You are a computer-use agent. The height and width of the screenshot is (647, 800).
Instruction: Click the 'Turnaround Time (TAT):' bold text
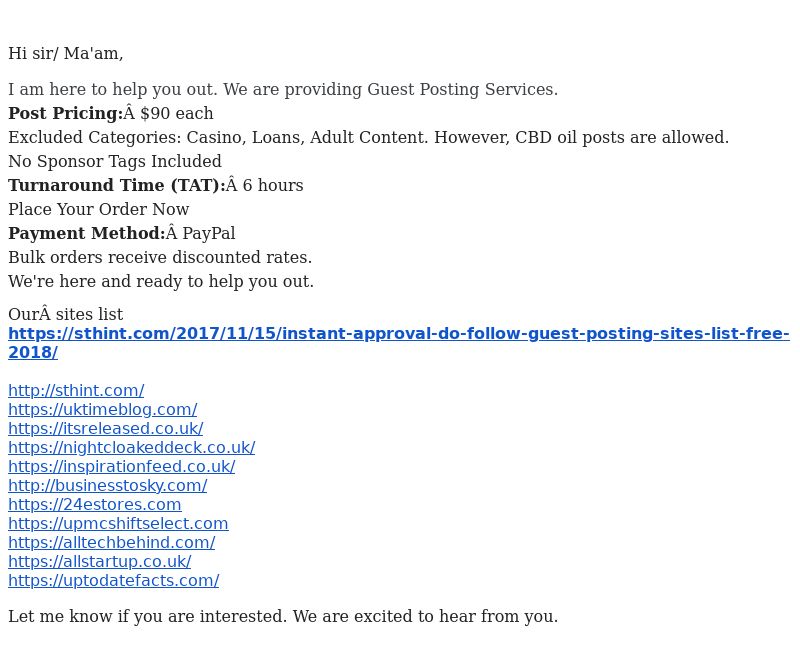[x=116, y=185]
